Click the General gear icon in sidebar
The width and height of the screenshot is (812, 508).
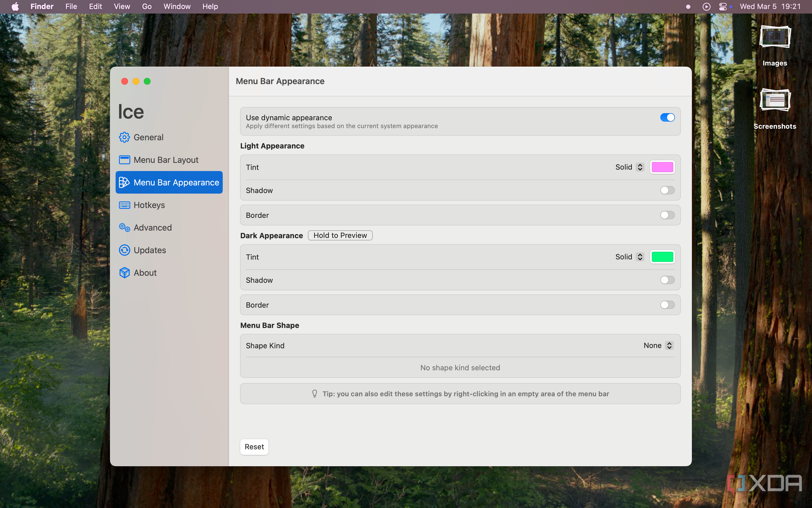pyautogui.click(x=124, y=137)
